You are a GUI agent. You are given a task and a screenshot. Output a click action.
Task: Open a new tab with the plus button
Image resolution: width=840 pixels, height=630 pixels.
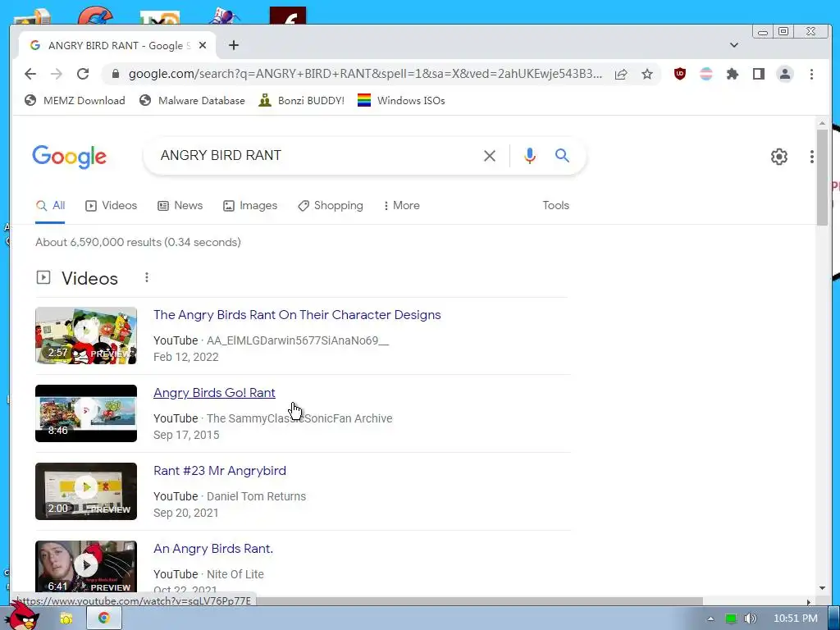tap(234, 46)
